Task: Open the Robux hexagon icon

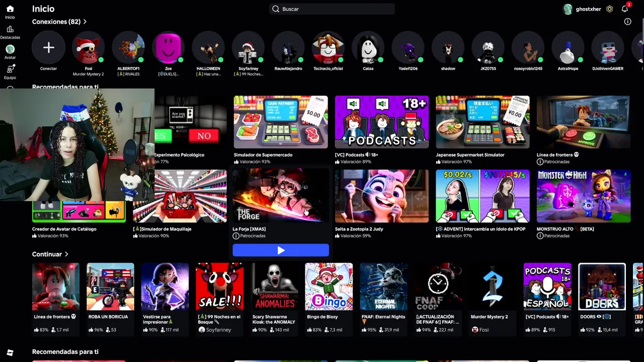Action: coord(610,9)
